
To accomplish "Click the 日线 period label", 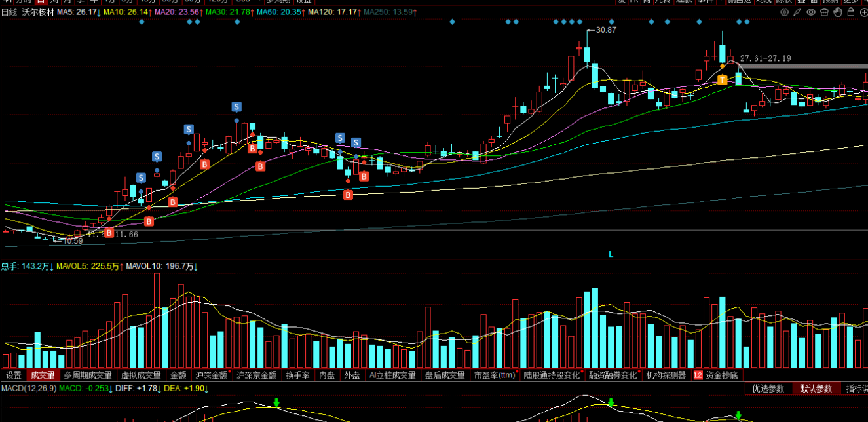I will tap(10, 12).
